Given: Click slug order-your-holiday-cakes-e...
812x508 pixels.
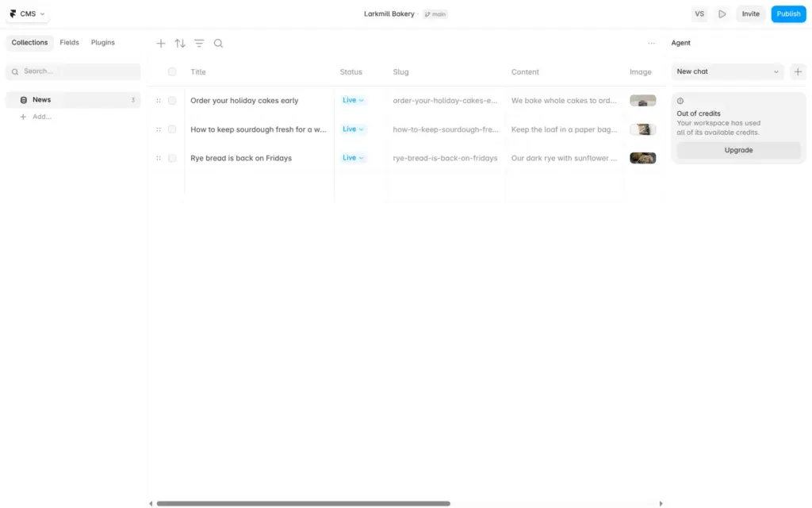Looking at the screenshot, I should 445,101.
